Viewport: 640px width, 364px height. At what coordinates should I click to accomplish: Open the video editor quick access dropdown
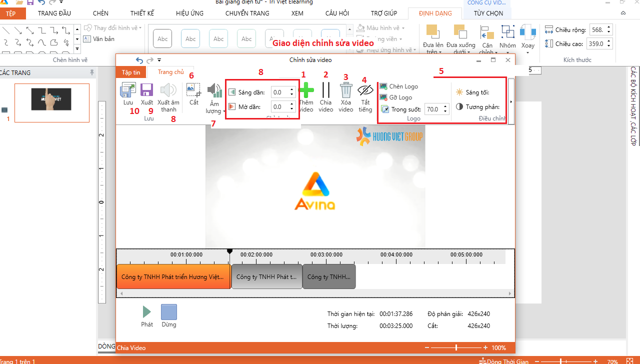(159, 60)
